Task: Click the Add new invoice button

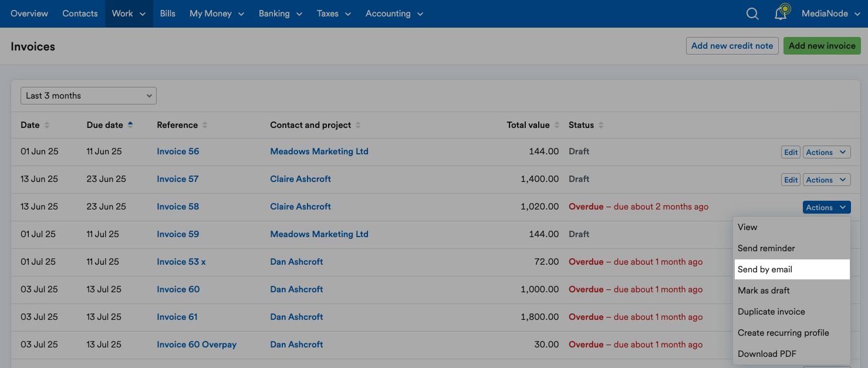Action: (822, 46)
